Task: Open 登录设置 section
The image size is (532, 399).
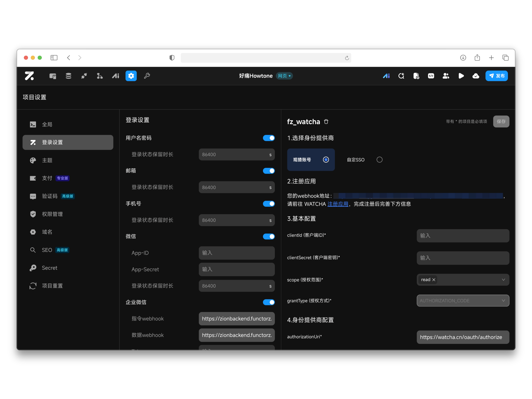Action: click(68, 142)
